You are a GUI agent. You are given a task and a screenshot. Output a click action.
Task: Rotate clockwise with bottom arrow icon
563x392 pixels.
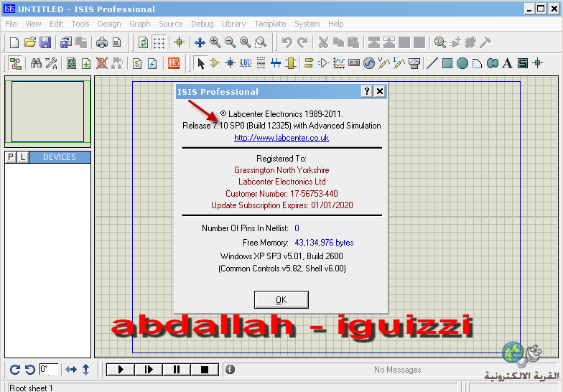(x=14, y=369)
